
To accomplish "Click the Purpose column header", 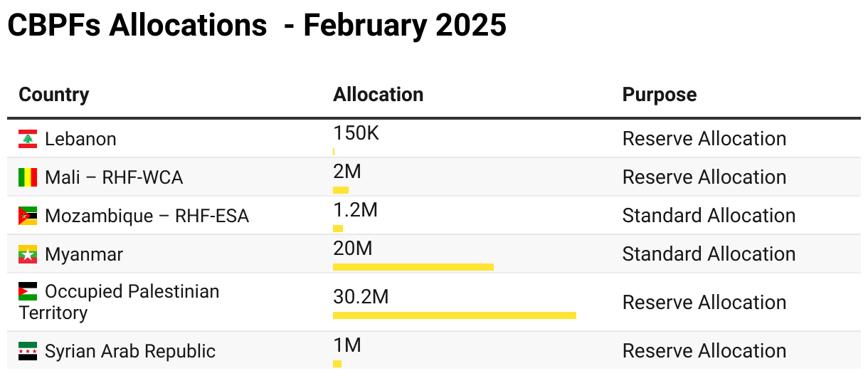I will [x=659, y=95].
